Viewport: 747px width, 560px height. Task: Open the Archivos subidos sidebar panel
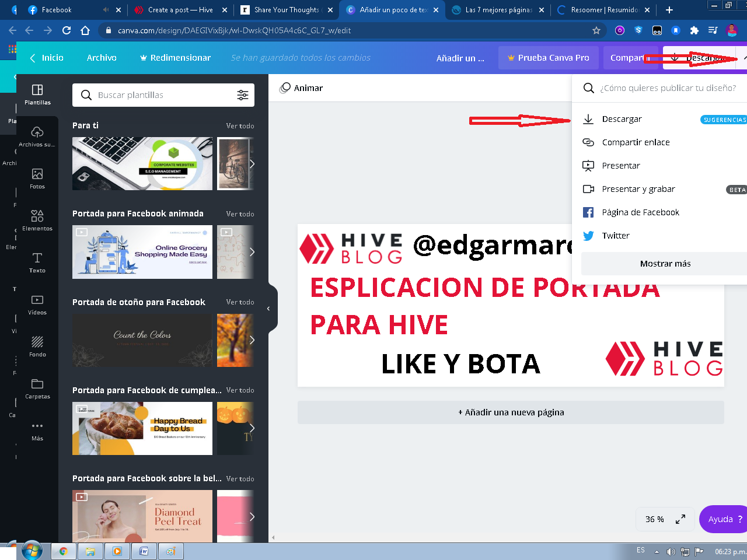pyautogui.click(x=37, y=137)
